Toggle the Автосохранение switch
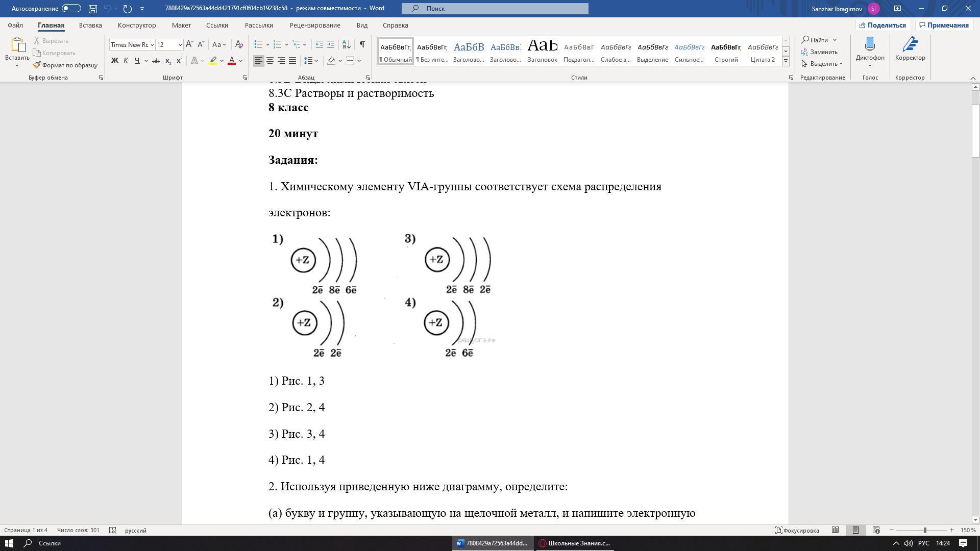 click(x=71, y=8)
